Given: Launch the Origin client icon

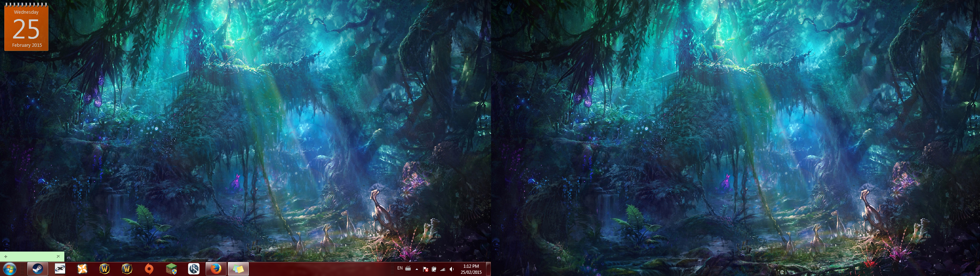Looking at the screenshot, I should pos(149,269).
